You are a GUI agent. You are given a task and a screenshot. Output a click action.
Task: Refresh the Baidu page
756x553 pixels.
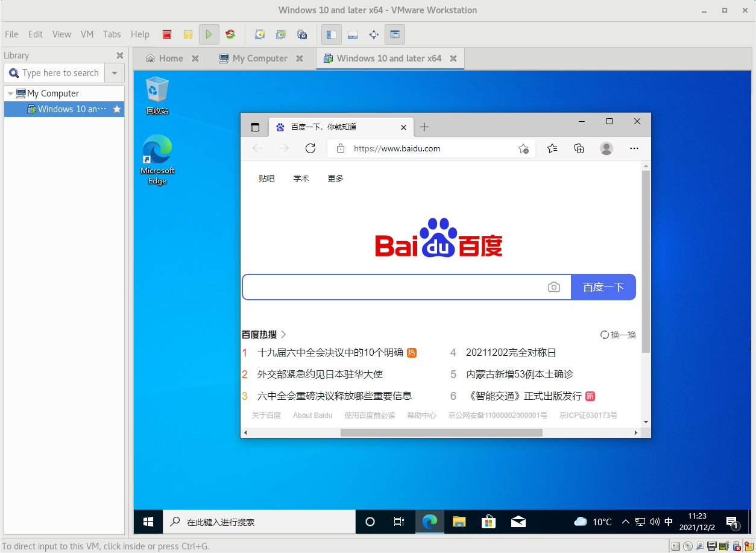click(x=310, y=148)
